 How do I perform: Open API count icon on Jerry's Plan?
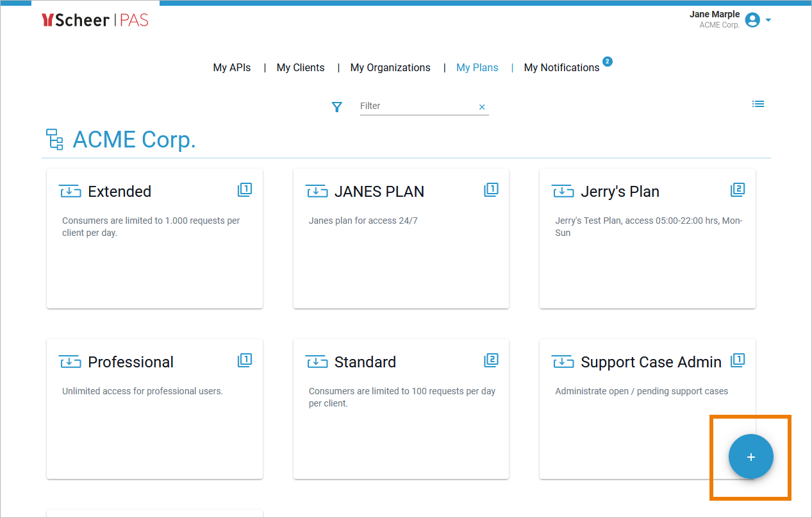pos(737,190)
